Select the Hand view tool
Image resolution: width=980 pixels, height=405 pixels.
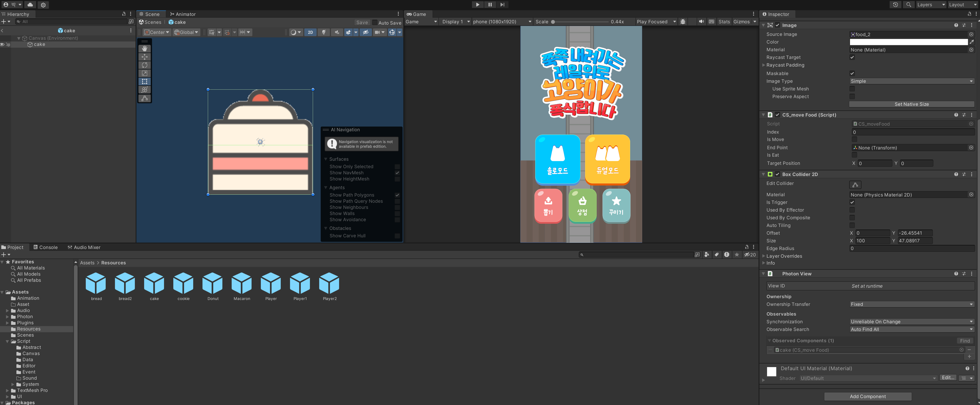click(x=145, y=49)
